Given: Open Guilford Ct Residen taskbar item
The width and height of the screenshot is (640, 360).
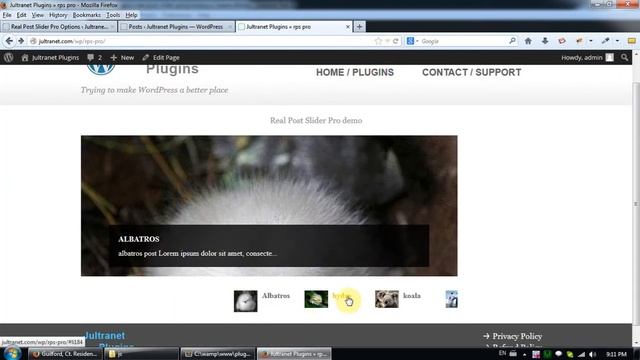Looking at the screenshot, I should coord(65,354).
